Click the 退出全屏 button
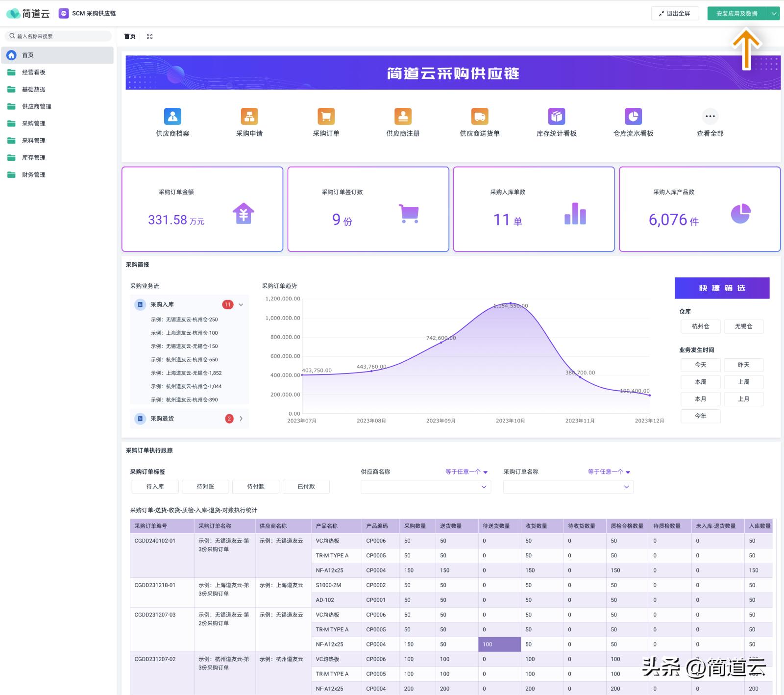This screenshot has height=695, width=784. (675, 14)
